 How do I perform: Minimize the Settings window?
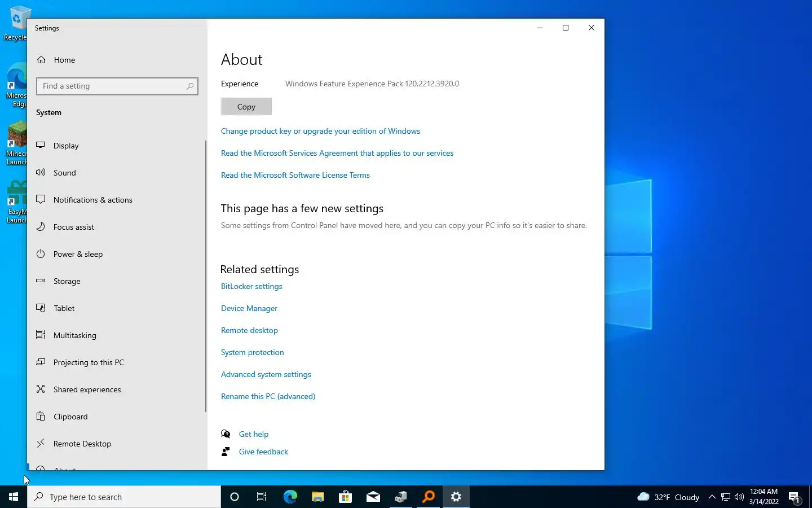pyautogui.click(x=540, y=28)
